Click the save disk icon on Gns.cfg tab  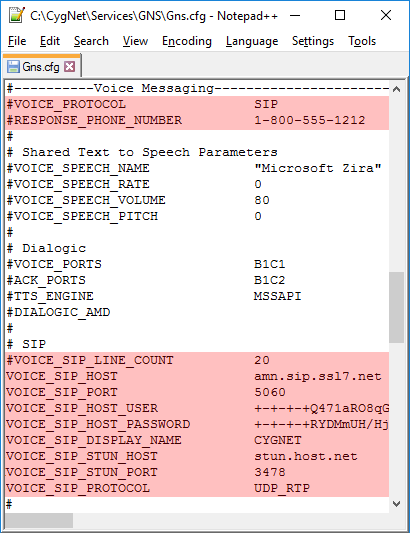(x=13, y=67)
